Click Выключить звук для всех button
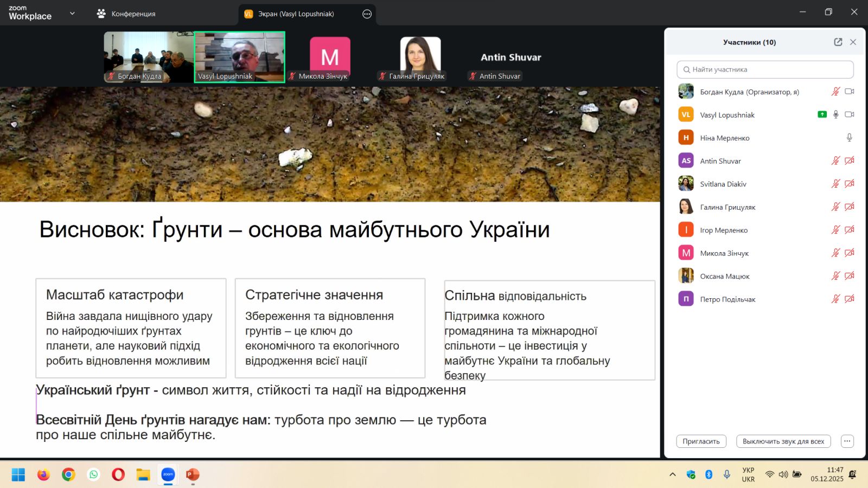Image resolution: width=868 pixels, height=488 pixels. (x=783, y=441)
